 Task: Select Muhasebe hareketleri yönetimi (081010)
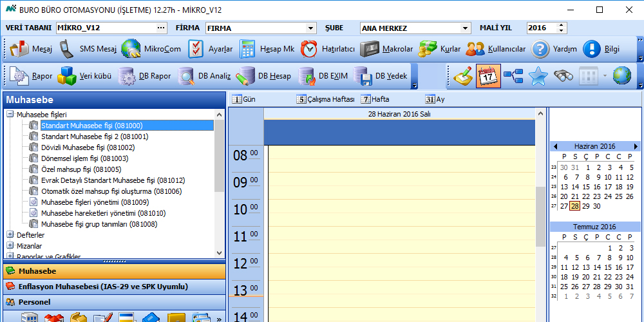coord(104,213)
